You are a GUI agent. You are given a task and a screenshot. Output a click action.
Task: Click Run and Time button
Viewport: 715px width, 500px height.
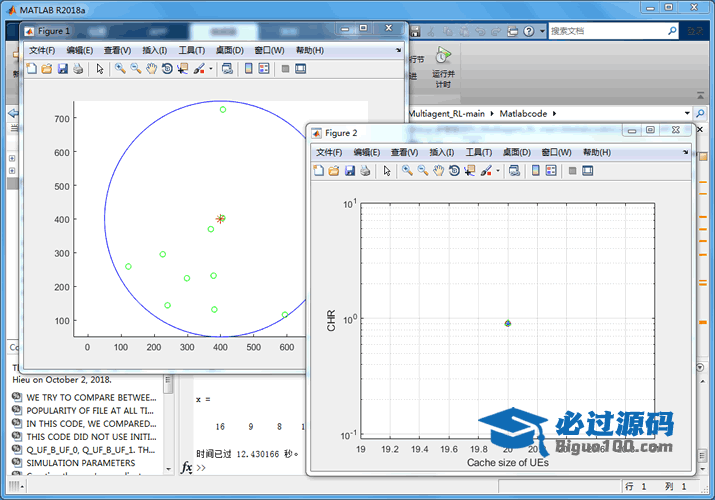(x=443, y=67)
